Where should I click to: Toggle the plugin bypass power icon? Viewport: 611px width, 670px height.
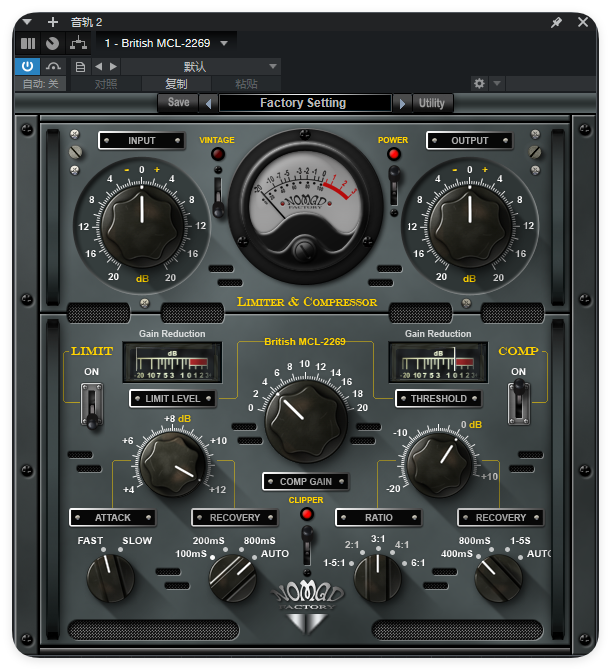[x=27, y=66]
